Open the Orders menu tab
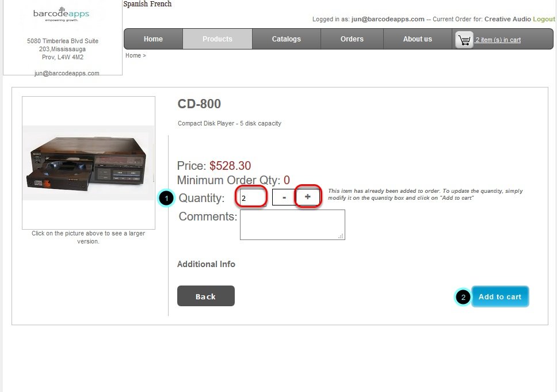This screenshot has width=557, height=392. (x=352, y=39)
